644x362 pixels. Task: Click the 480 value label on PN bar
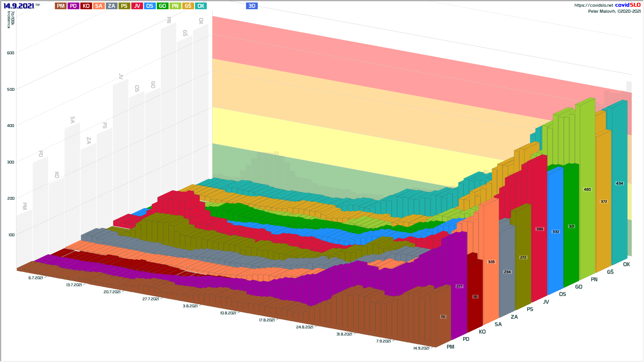pos(587,189)
